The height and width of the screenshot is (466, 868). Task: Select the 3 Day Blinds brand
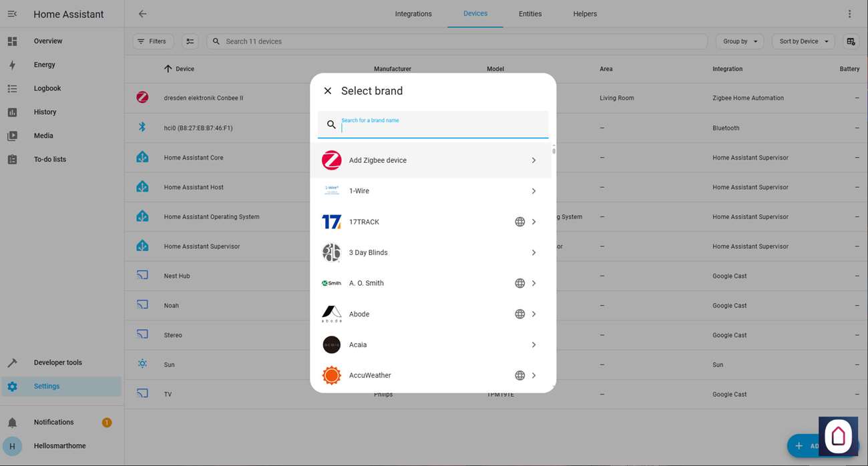click(x=368, y=252)
